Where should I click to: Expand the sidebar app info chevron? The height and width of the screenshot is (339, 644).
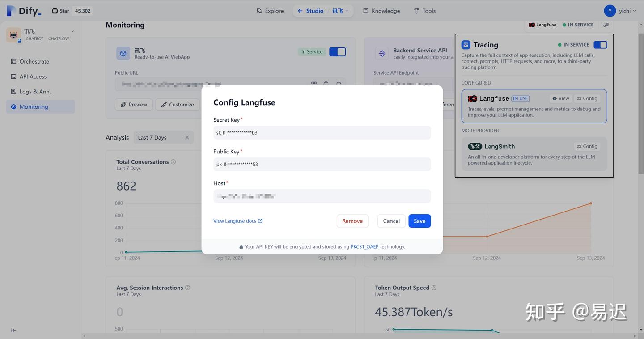[73, 31]
